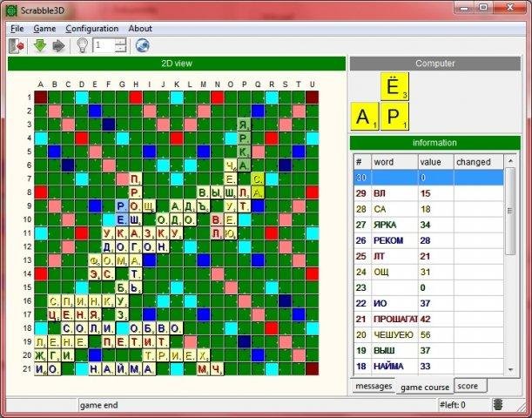Click the 'value' column header

[435, 162]
